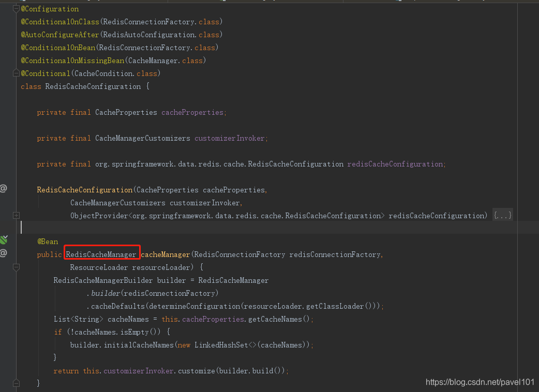Click the return keyword
Image resolution: width=539 pixels, height=392 pixels.
click(66, 371)
